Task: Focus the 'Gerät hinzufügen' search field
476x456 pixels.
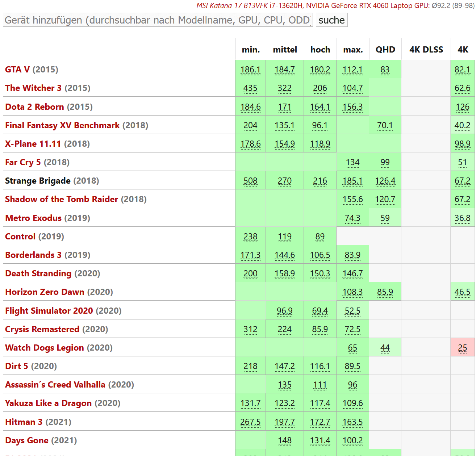Action: pos(158,20)
